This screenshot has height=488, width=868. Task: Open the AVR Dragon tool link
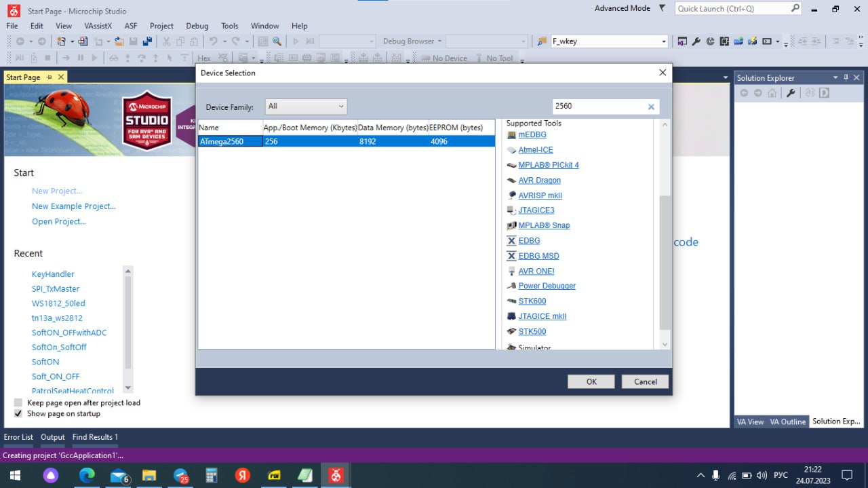[x=539, y=181]
